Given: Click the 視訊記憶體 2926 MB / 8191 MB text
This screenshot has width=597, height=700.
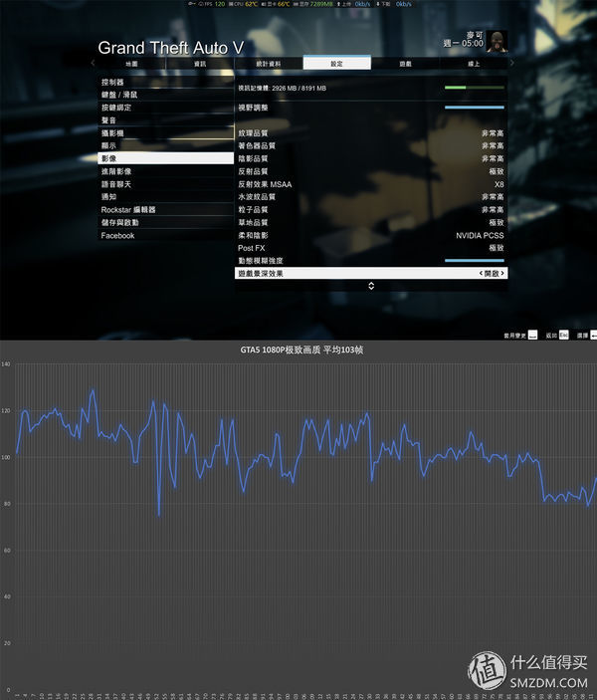Looking at the screenshot, I should point(282,88).
